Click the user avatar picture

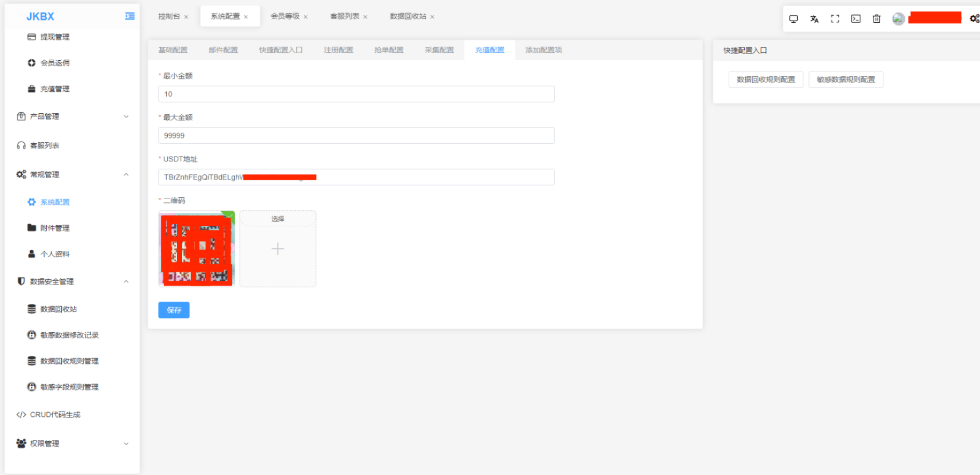coord(898,19)
